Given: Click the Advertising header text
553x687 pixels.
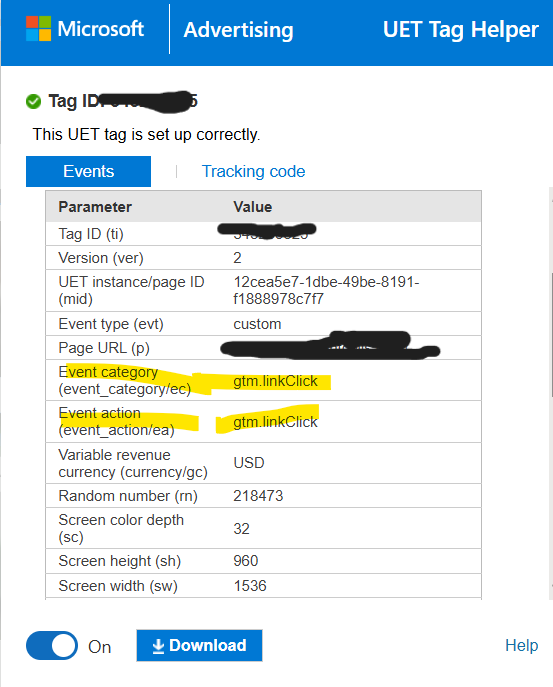Looking at the screenshot, I should pos(238,30).
